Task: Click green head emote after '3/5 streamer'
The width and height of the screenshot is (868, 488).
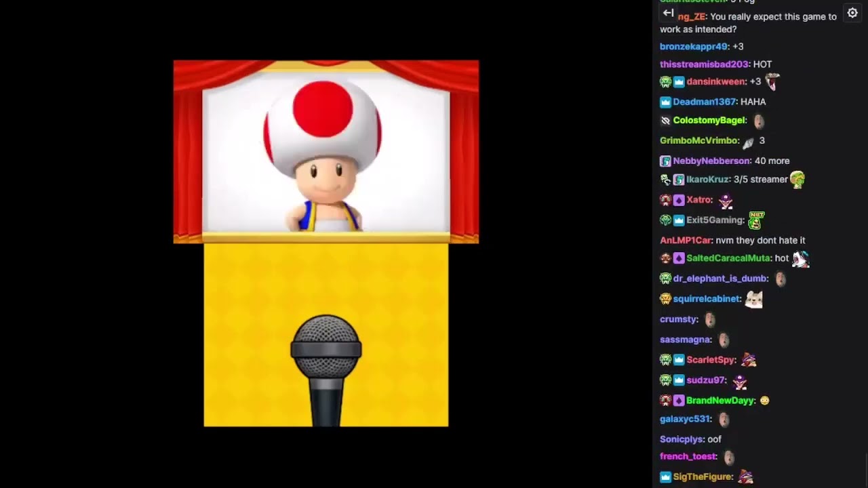Action: (x=797, y=180)
